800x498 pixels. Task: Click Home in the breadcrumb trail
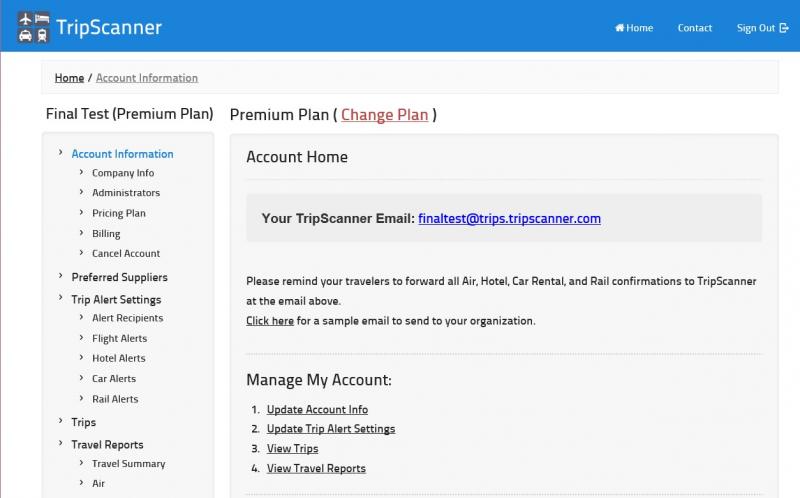(69, 78)
